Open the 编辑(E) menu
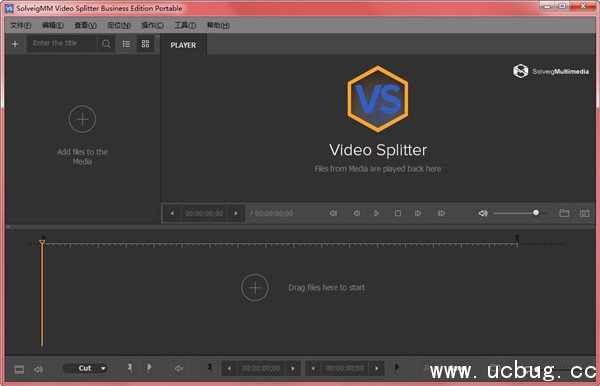Screen dimensions: 600x386 click(52, 25)
